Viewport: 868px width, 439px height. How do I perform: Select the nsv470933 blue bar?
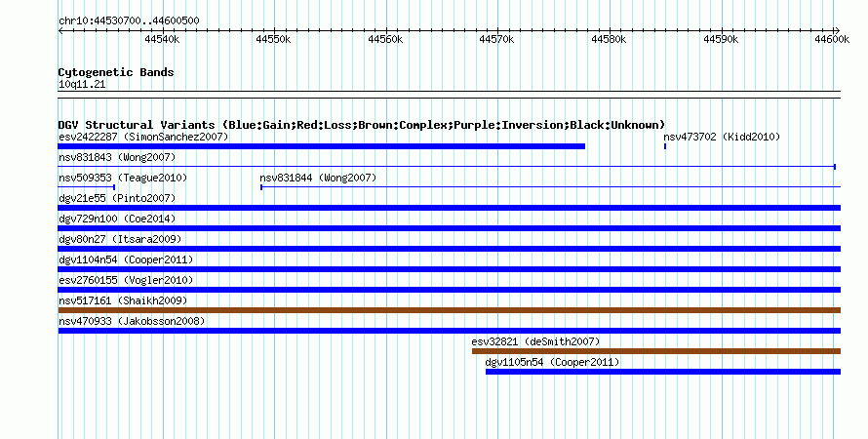click(x=450, y=331)
